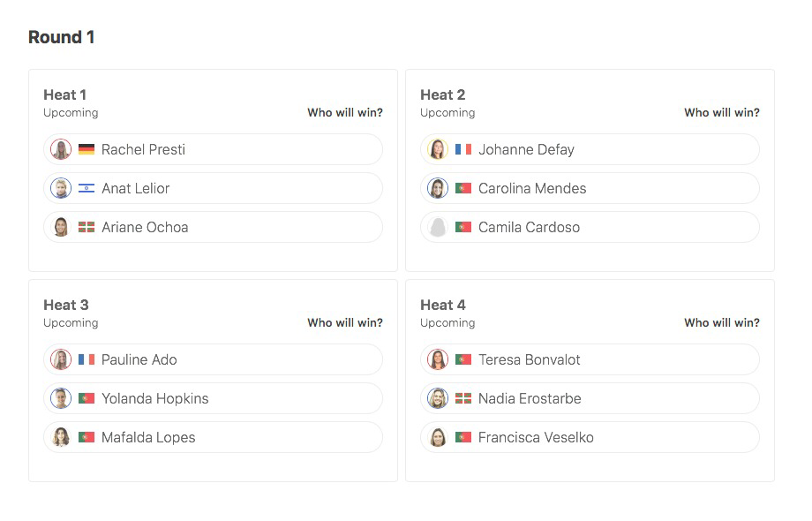Pick Carolina Mendes to win Heat 2
This screenshot has width=812, height=521.
590,188
